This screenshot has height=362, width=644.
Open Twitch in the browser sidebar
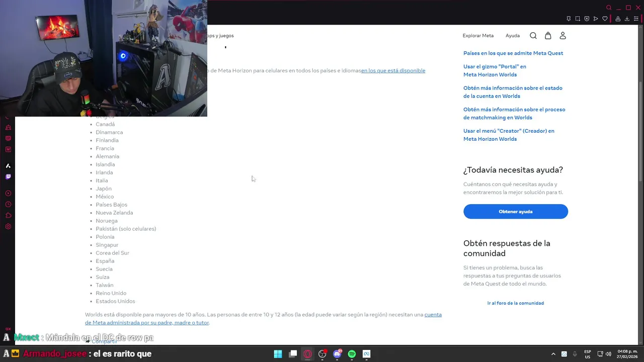[x=8, y=176]
